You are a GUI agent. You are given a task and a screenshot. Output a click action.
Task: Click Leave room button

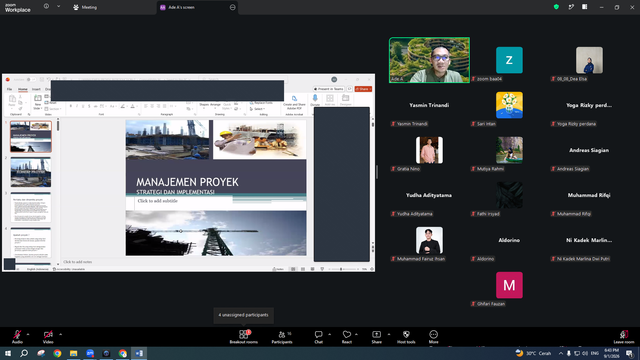tap(624, 337)
